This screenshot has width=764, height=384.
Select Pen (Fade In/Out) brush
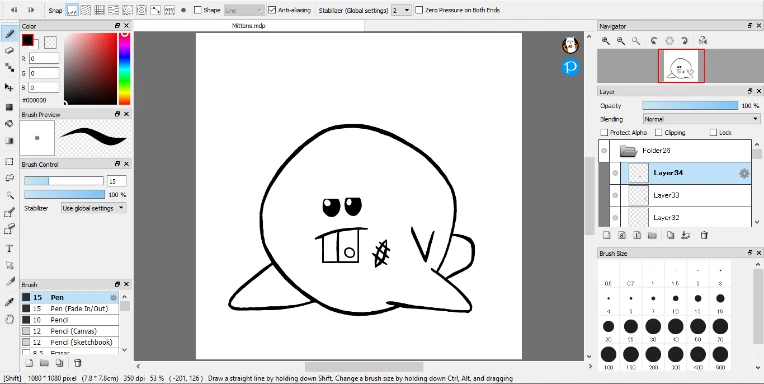(69, 308)
